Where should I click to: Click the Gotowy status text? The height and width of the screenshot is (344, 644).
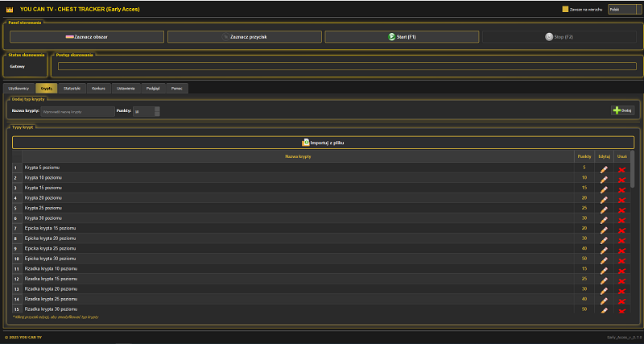pos(18,67)
